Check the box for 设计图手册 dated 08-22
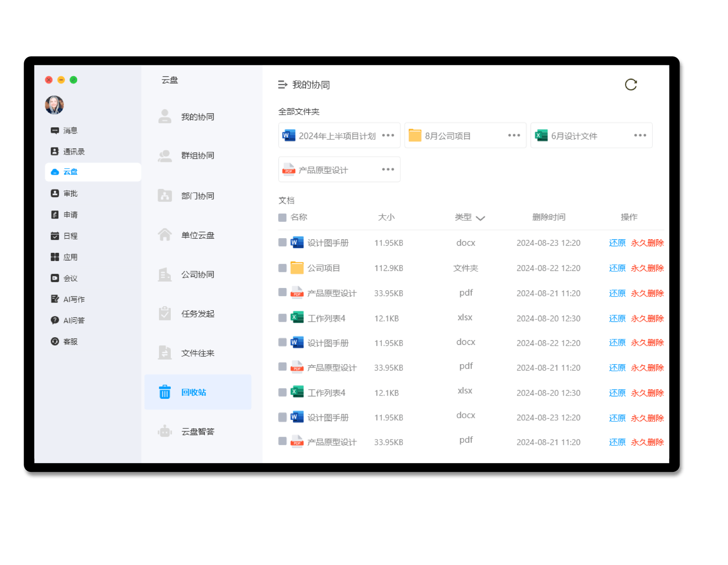This screenshot has height=565, width=728. coord(282,342)
